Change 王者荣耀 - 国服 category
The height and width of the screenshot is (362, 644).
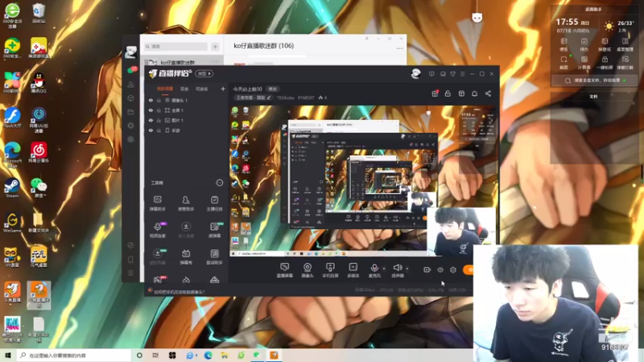coord(254,97)
